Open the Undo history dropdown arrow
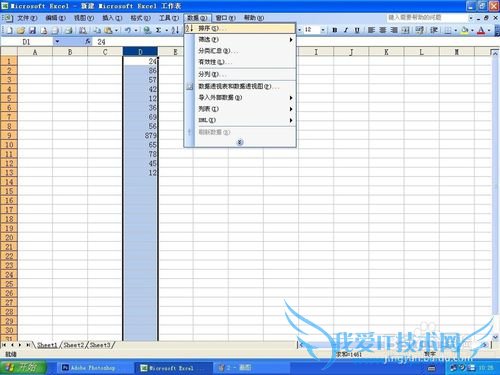 click(x=136, y=30)
